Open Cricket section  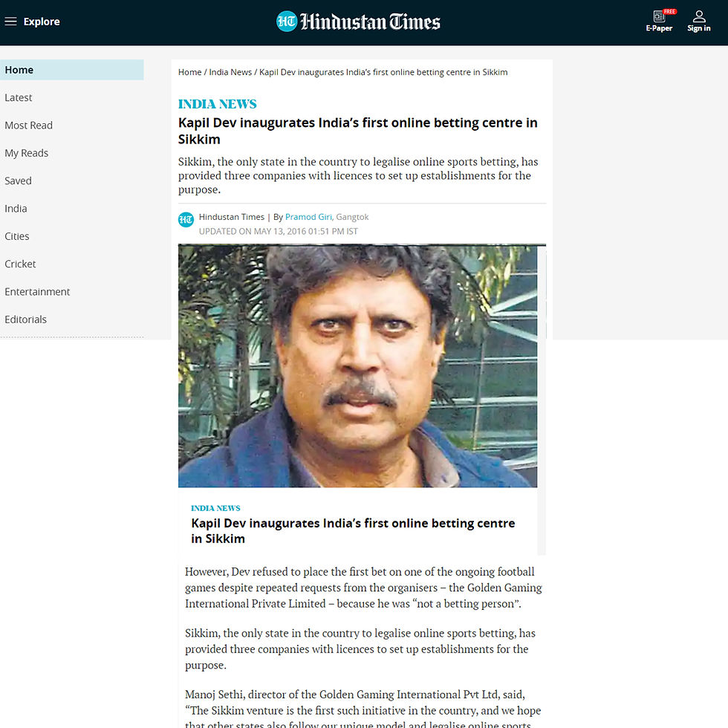21,264
